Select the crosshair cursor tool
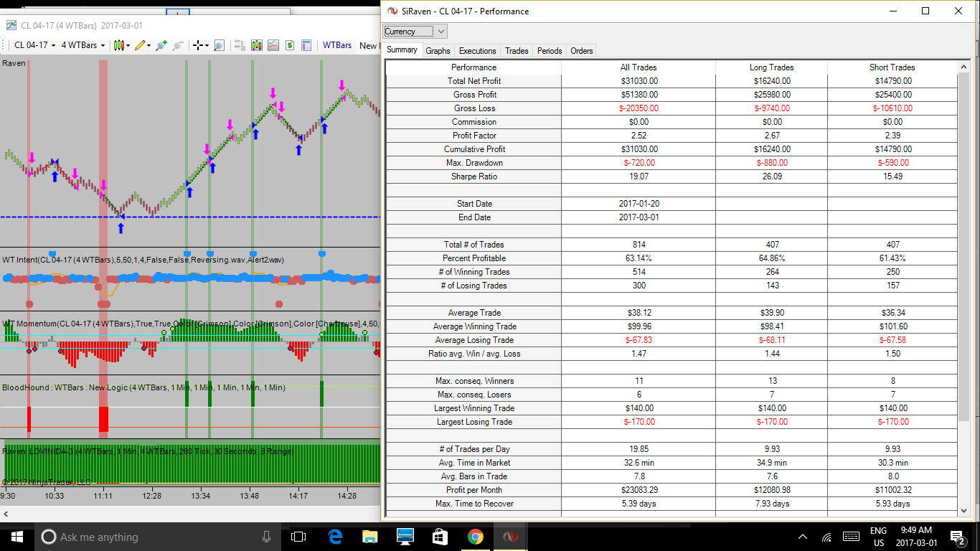The image size is (980, 551). tap(197, 45)
